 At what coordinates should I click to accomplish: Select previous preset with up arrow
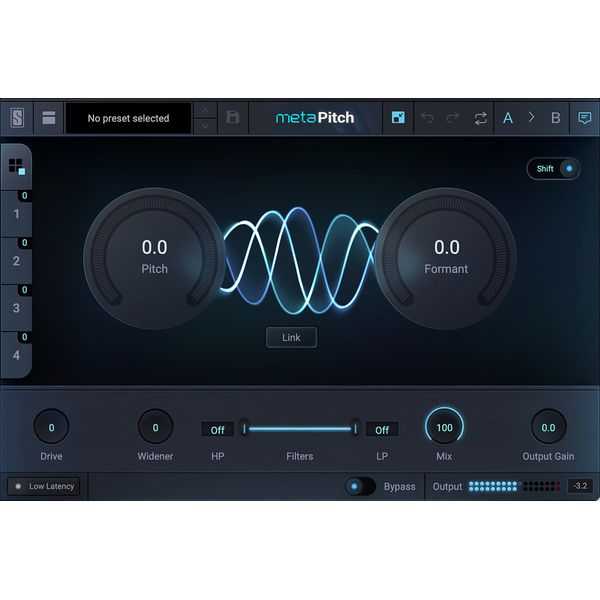(205, 111)
